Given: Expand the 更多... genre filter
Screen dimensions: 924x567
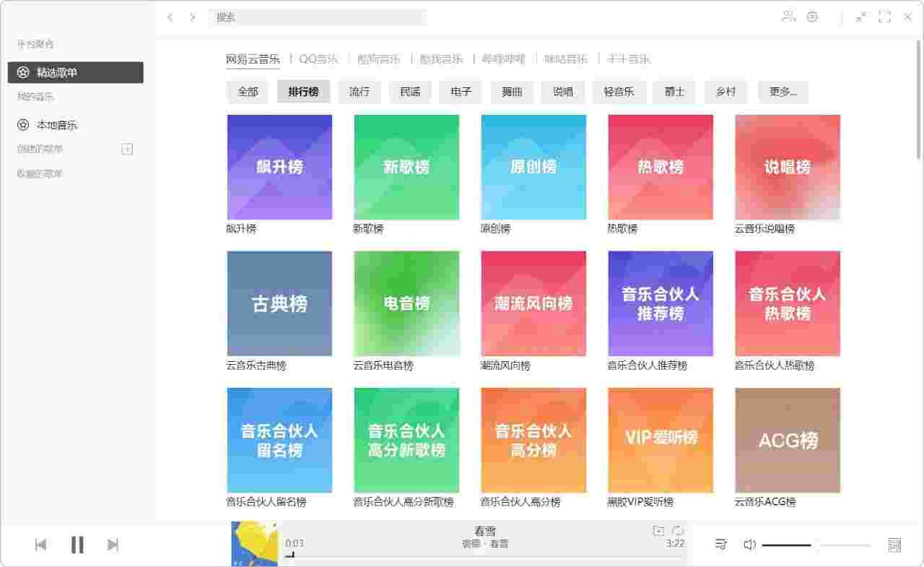Looking at the screenshot, I should coord(783,92).
